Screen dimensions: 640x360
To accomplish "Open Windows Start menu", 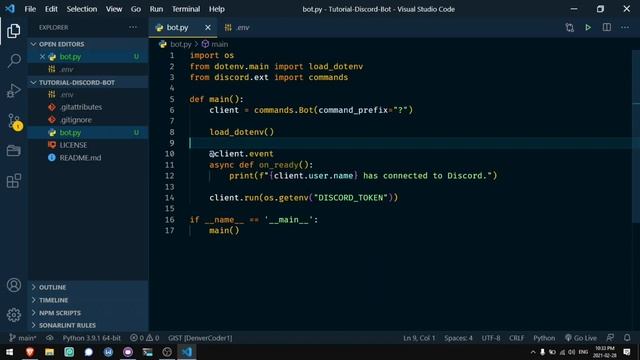I will [x=9, y=352].
